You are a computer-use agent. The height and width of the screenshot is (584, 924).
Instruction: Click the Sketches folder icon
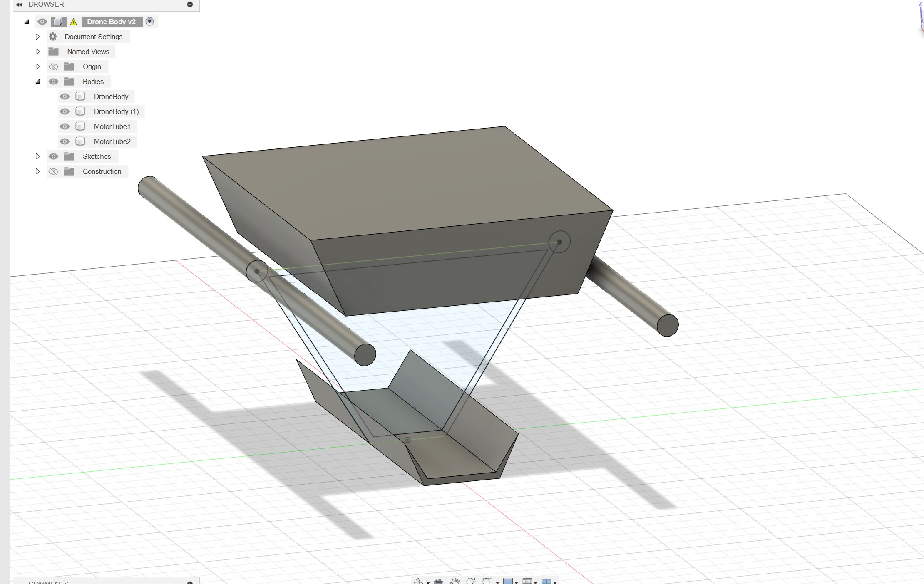(x=69, y=156)
